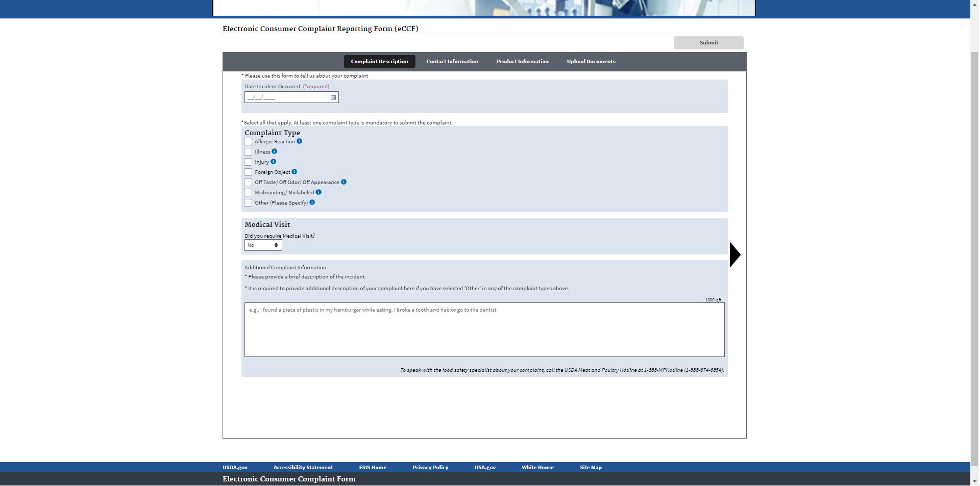The image size is (980, 486).
Task: Click info icon beside Misbranding/Mislabeled
Action: (318, 192)
